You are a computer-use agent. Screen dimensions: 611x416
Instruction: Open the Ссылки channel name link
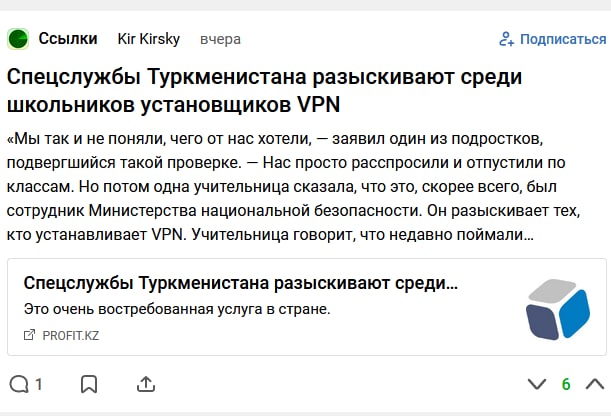tap(68, 39)
